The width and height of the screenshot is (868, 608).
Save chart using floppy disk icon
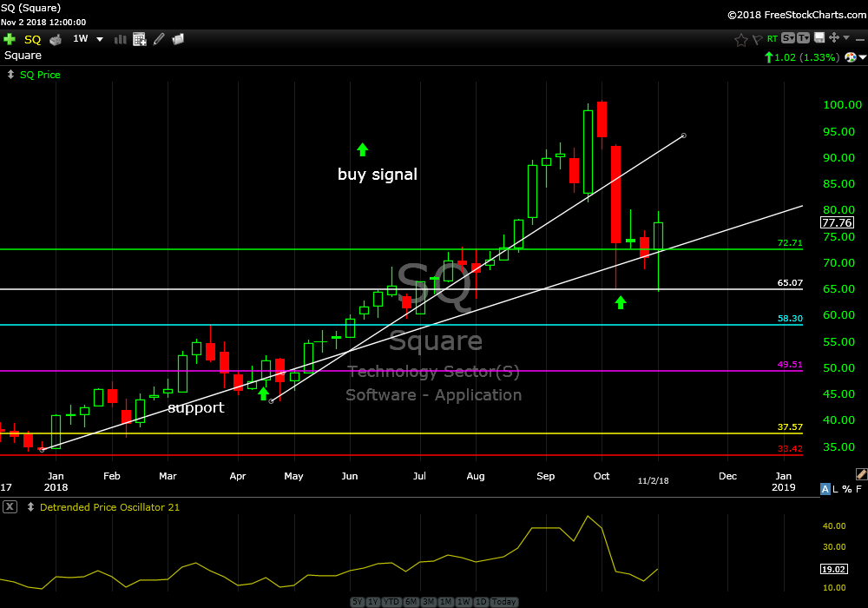point(819,38)
